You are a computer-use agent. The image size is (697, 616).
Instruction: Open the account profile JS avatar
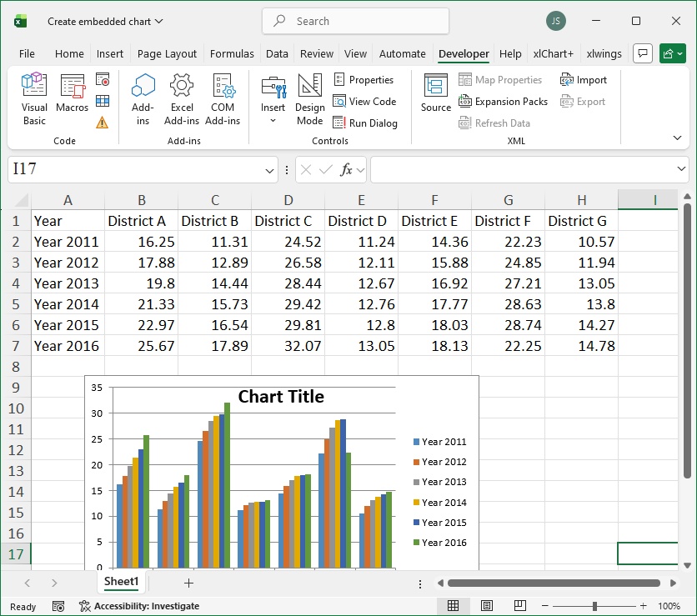(555, 21)
